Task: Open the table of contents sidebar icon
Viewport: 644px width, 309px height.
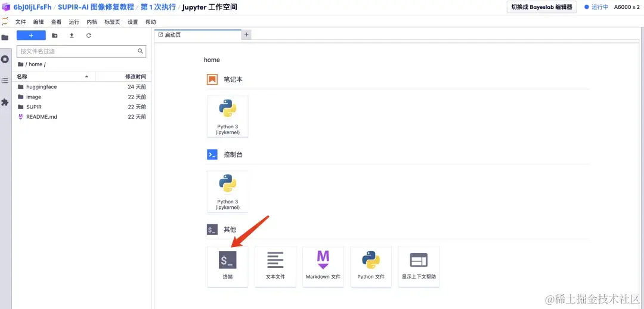Action: (5, 81)
